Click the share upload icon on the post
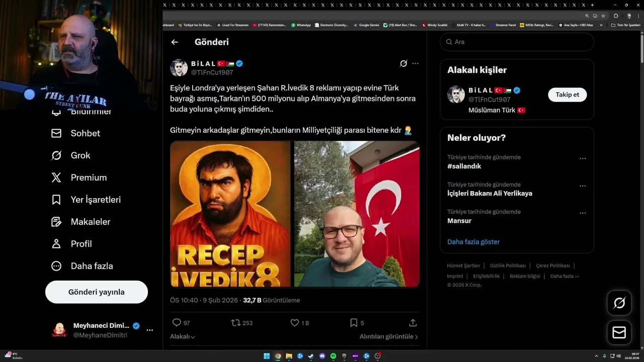 point(413,323)
